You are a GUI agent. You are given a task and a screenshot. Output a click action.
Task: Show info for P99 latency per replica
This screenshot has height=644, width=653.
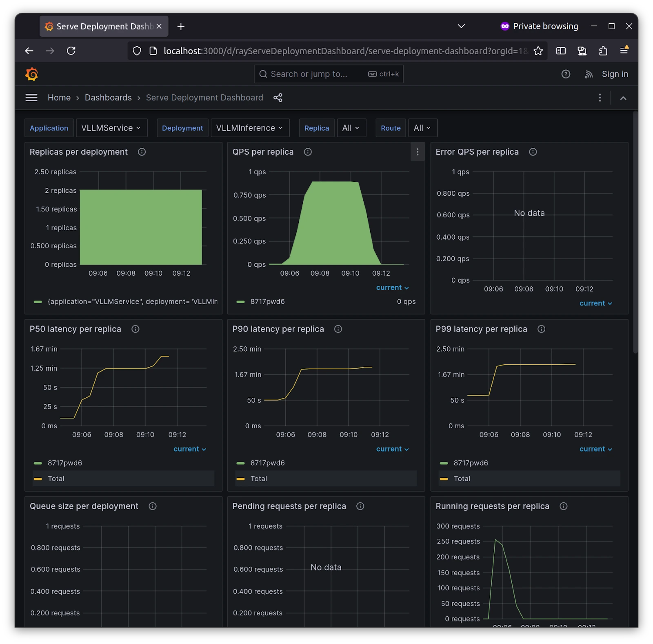tap(541, 329)
